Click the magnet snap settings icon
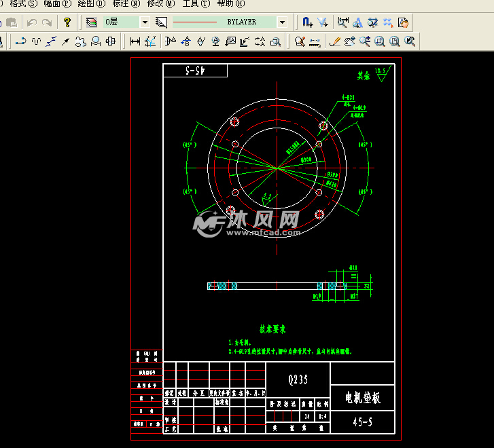494x448 pixels. [307, 22]
